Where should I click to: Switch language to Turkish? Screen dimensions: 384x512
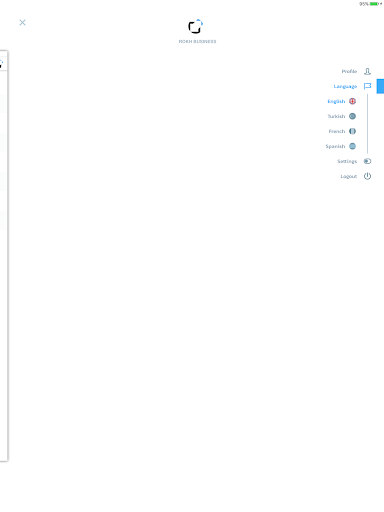pos(336,116)
